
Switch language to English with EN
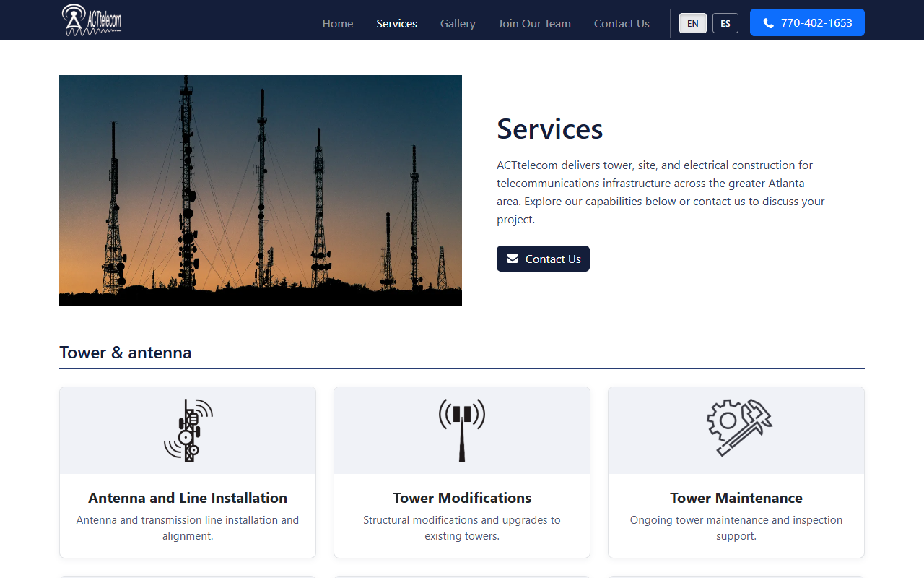pyautogui.click(x=693, y=23)
